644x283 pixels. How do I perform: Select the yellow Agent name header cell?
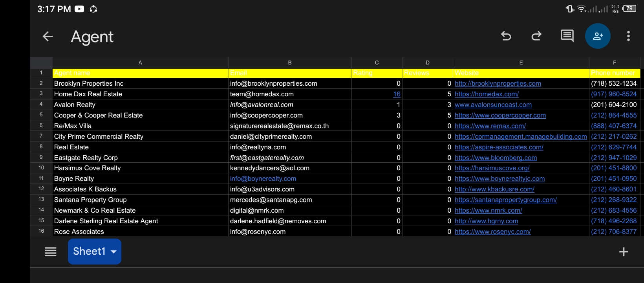pyautogui.click(x=140, y=73)
